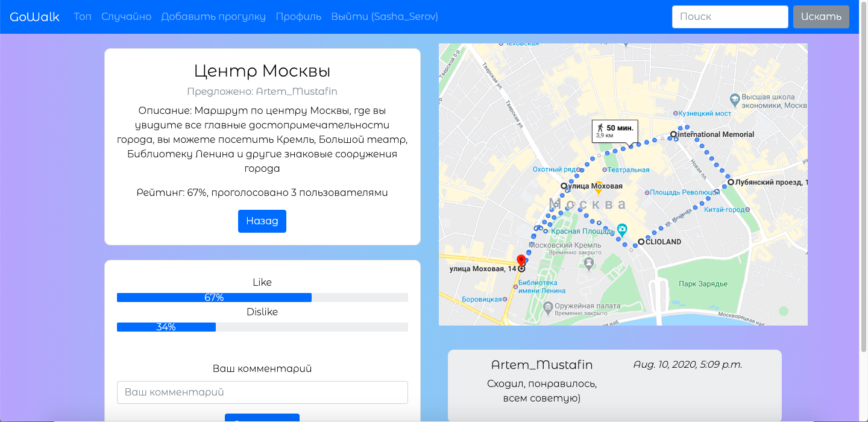Click the Московский Кремль marker icon
Viewport: 868px width, 422px height.
tap(590, 263)
